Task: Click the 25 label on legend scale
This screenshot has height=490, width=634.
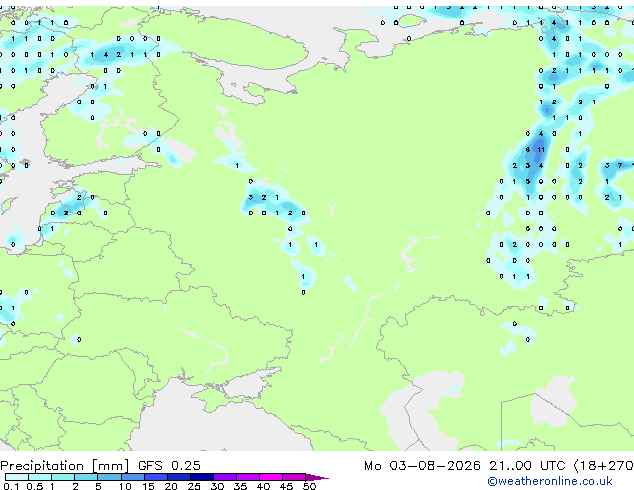Action: 194,486
